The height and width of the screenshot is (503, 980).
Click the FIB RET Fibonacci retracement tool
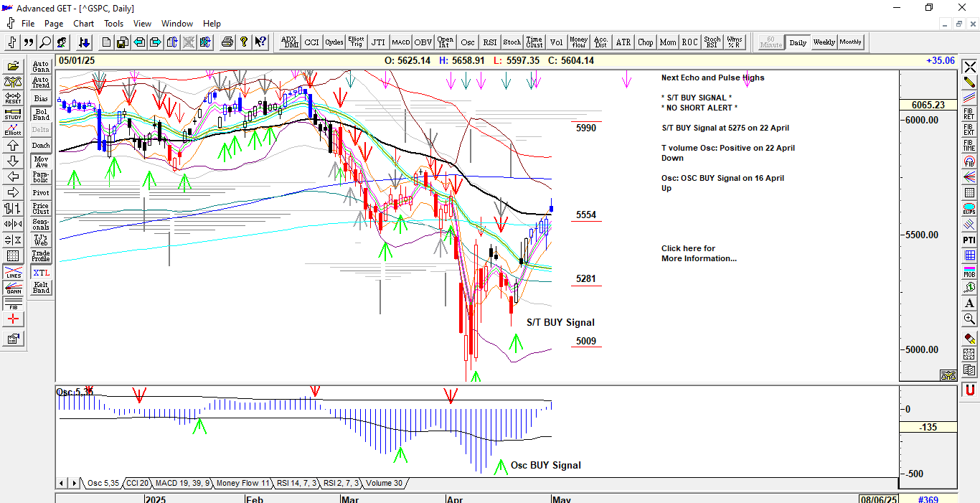[969, 113]
